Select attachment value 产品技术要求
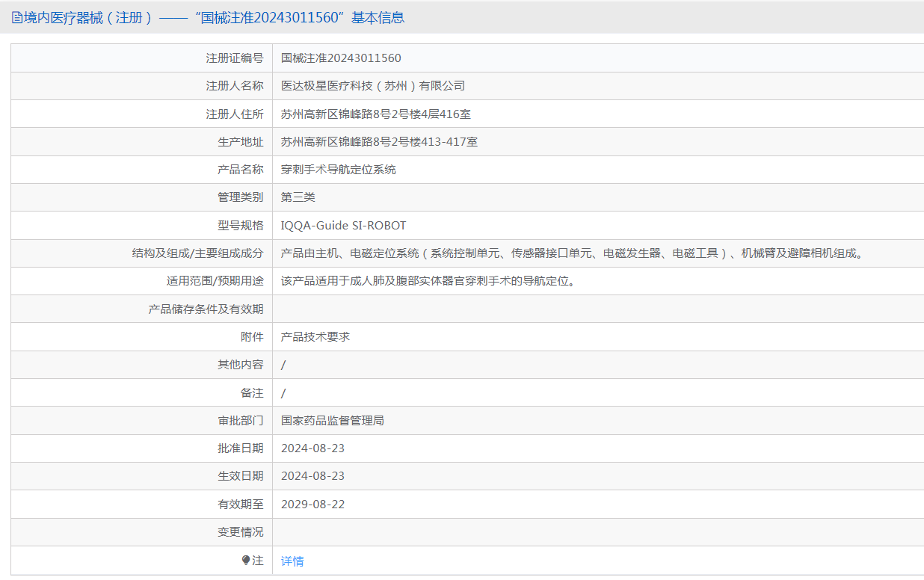The image size is (924, 580). coord(315,336)
